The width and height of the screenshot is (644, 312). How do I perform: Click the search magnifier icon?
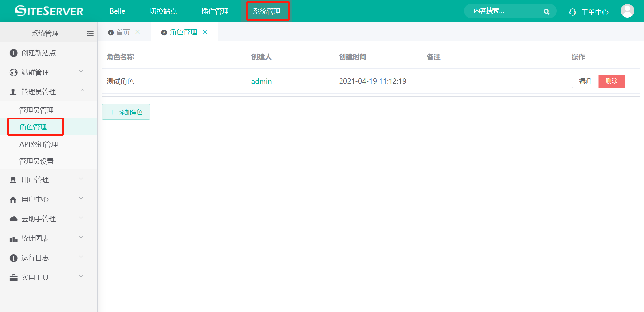pos(547,12)
